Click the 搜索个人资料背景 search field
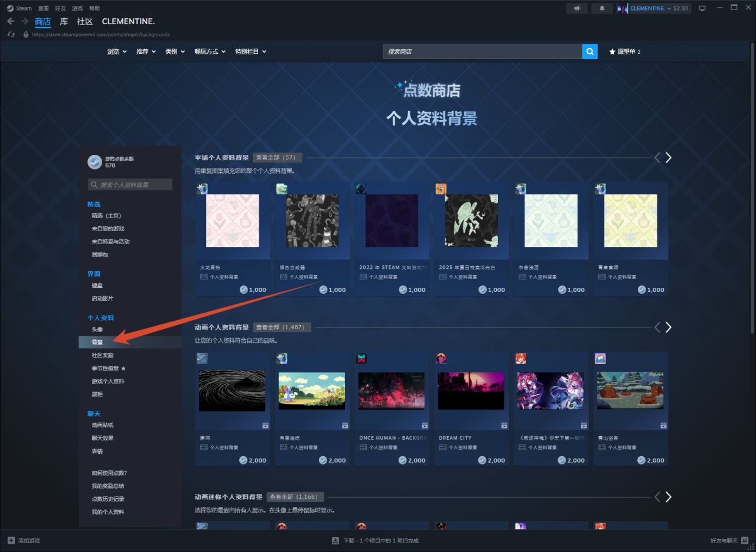The image size is (756, 552). [130, 184]
